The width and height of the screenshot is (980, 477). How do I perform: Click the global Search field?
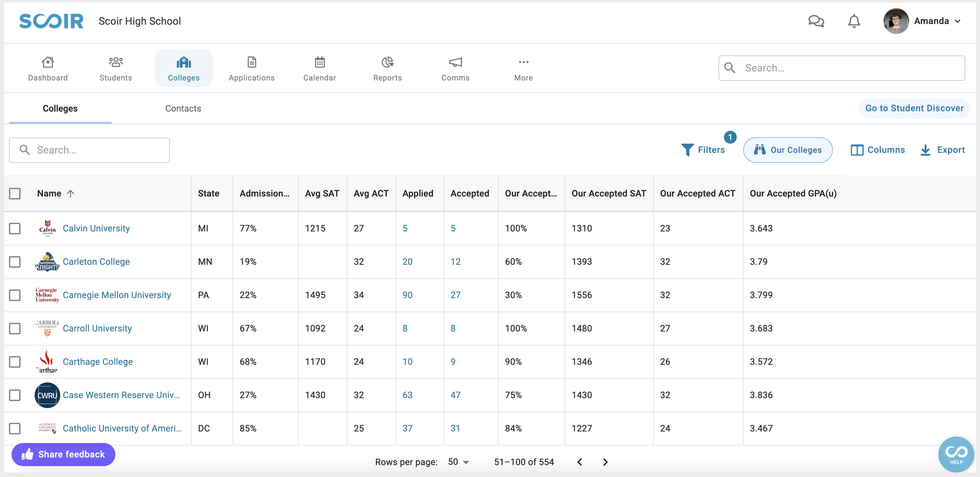[x=842, y=68]
